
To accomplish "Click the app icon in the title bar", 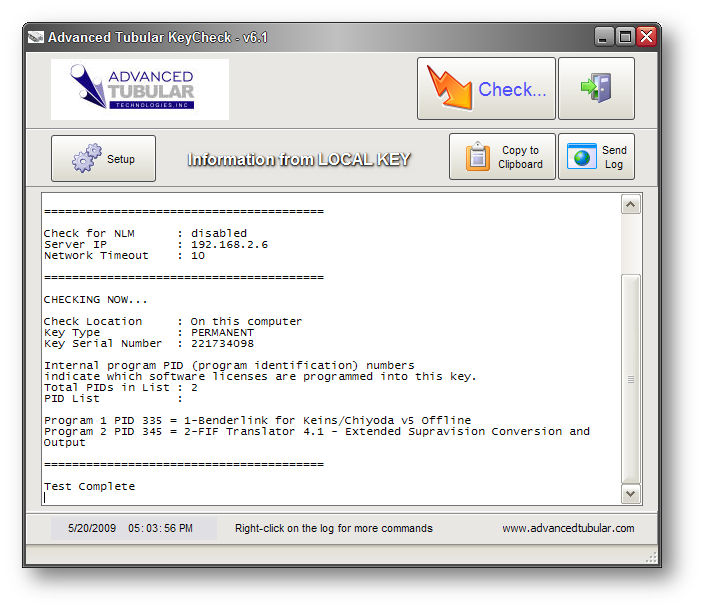I will 35,37.
